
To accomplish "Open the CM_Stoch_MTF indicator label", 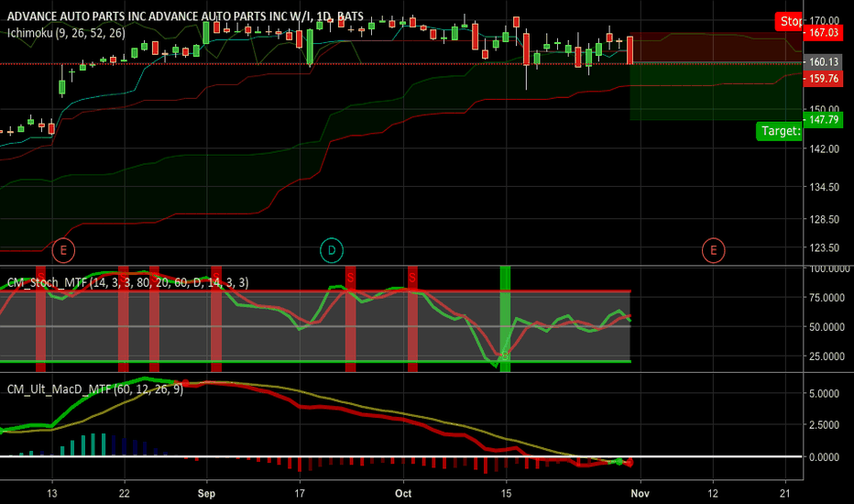I will coord(127,282).
